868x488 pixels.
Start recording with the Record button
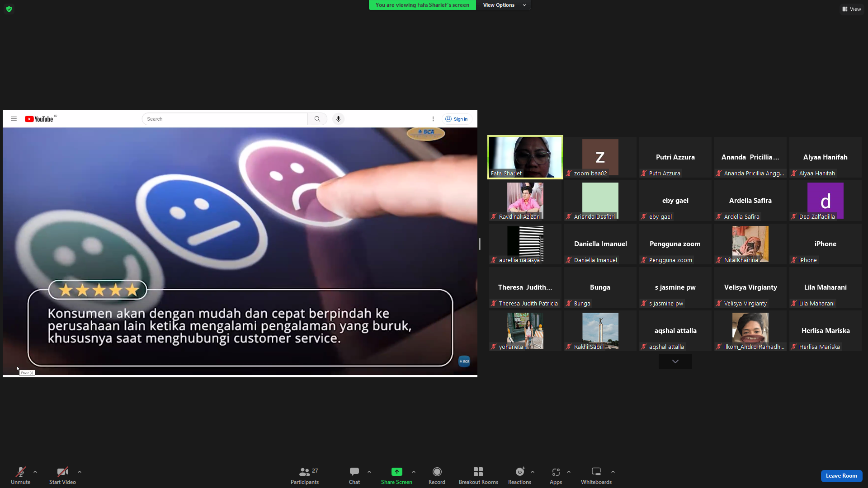[437, 475]
